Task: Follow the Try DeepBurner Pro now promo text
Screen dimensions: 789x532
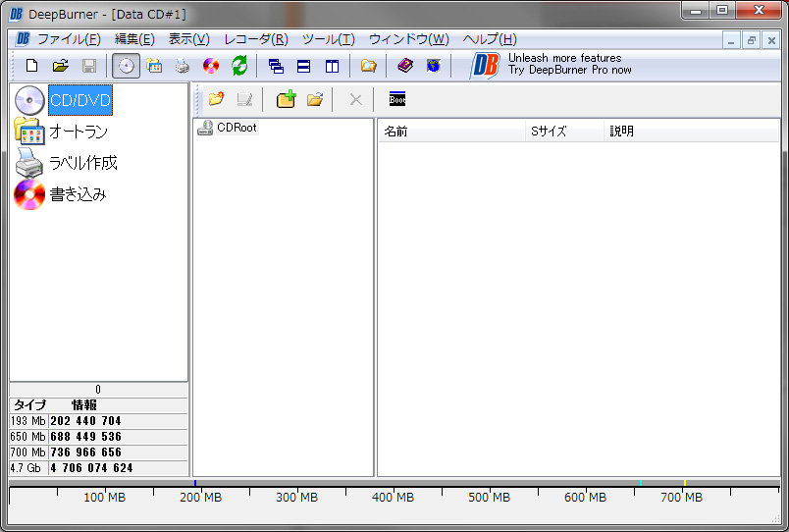Action: [569, 70]
